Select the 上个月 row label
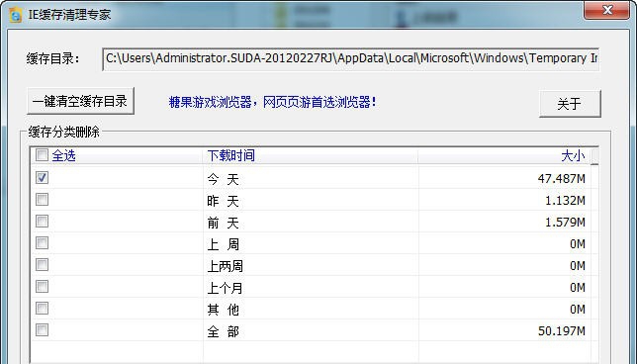Image resolution: width=637 pixels, height=364 pixels. 226,288
